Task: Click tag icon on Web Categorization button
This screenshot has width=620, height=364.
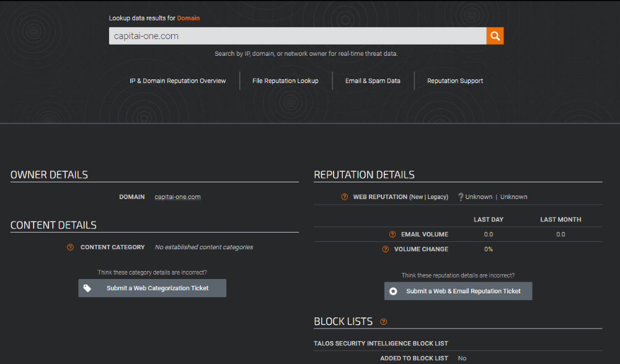Action: [87, 288]
